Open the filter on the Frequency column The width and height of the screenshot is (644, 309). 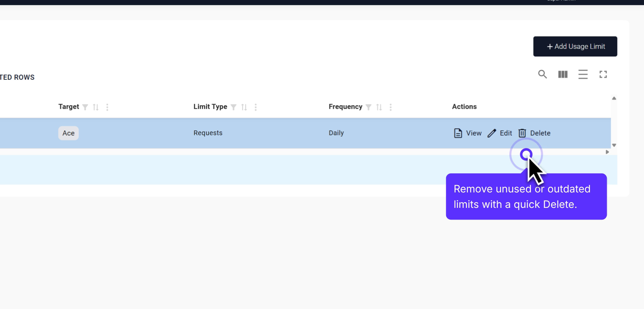click(x=369, y=107)
